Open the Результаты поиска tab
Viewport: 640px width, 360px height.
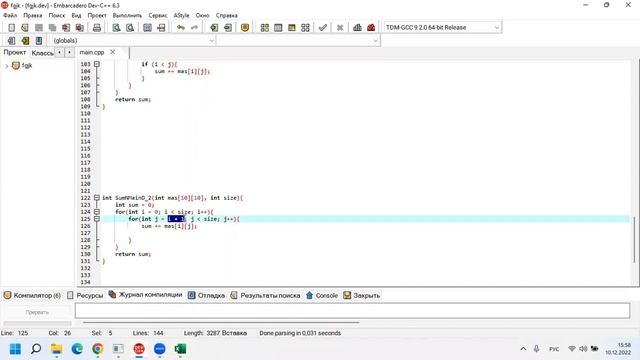[265, 295]
